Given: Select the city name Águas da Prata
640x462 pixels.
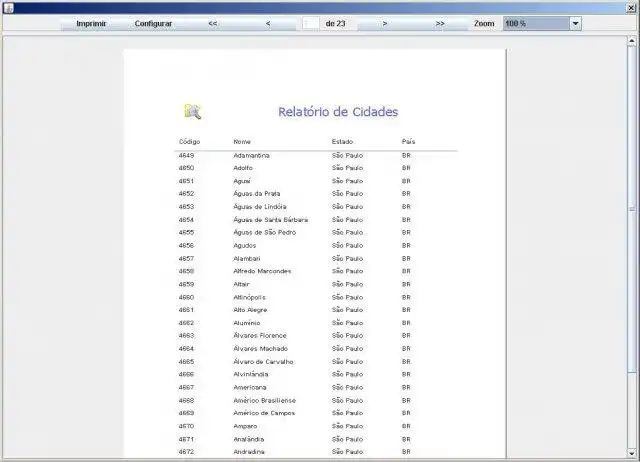Looking at the screenshot, I should pos(257,193).
